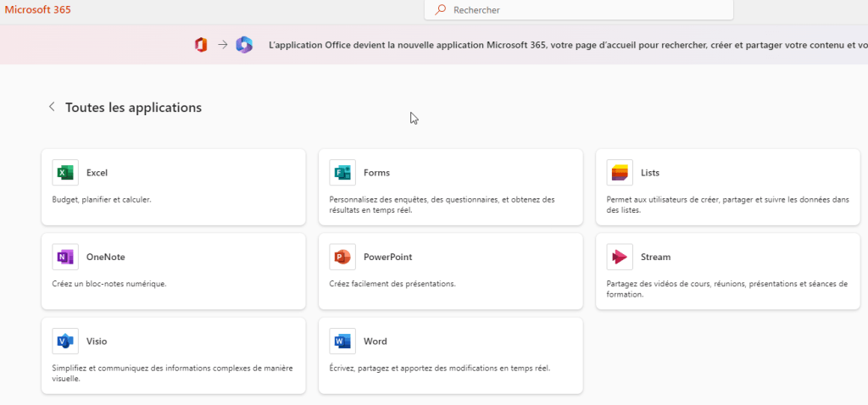Select the Excel name label
Viewport: 868px width, 405px height.
point(97,173)
